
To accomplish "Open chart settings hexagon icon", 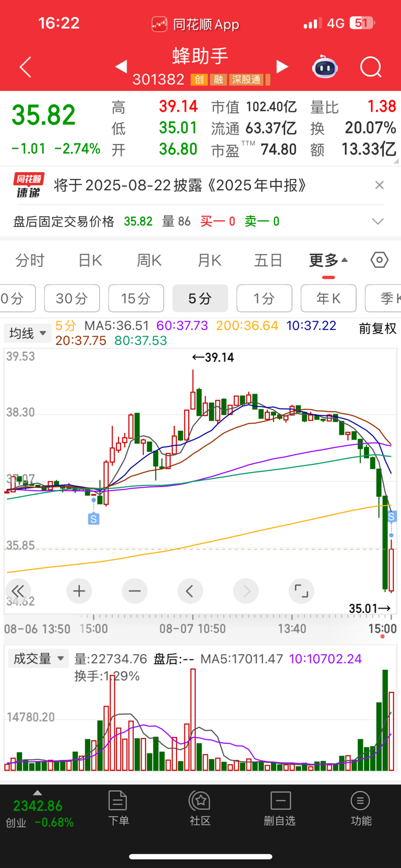I will (380, 260).
